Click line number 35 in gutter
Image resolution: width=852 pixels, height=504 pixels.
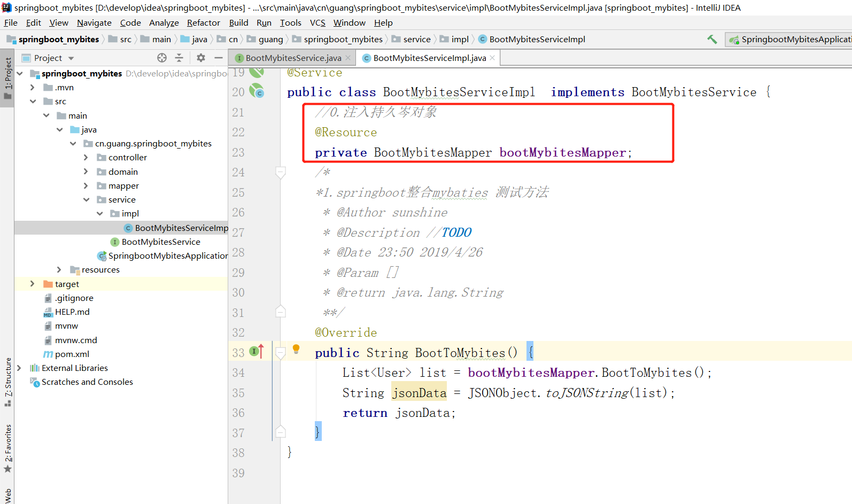[x=238, y=393]
